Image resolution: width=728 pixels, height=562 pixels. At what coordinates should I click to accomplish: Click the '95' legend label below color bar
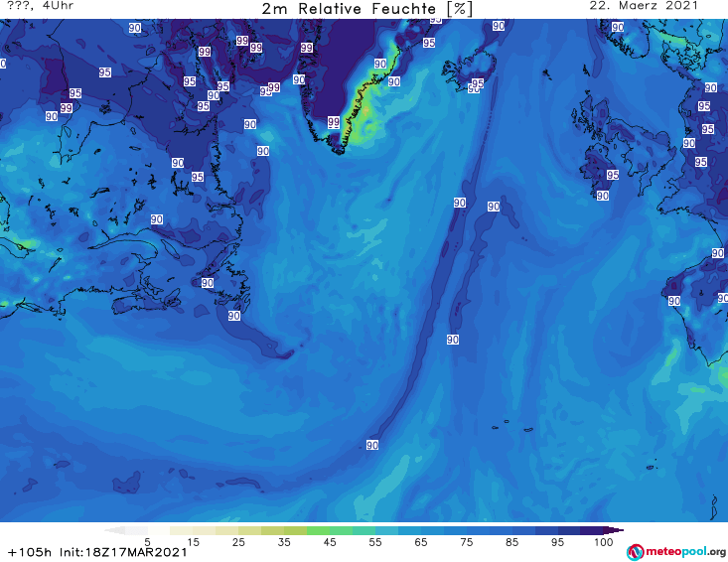point(557,542)
